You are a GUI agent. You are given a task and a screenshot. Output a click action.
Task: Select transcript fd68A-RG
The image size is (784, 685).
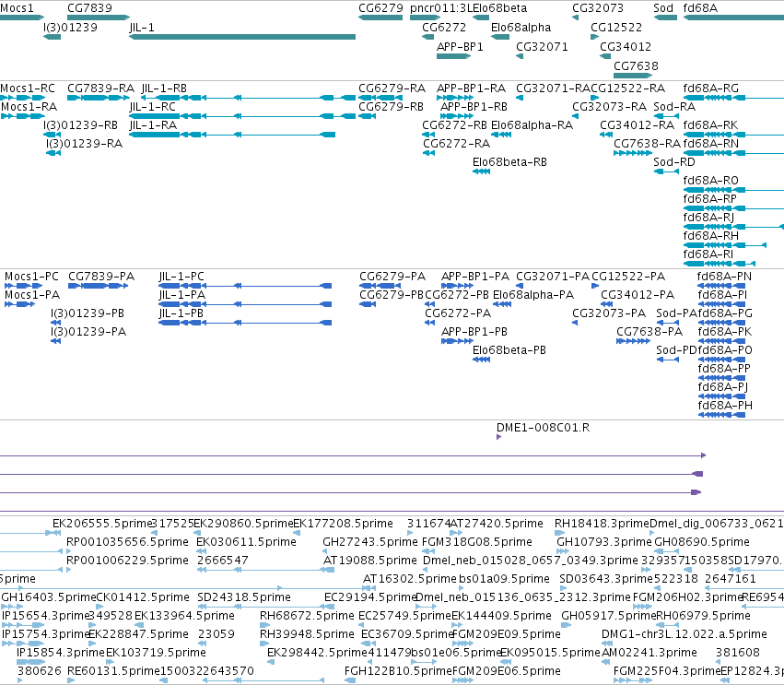tap(733, 98)
